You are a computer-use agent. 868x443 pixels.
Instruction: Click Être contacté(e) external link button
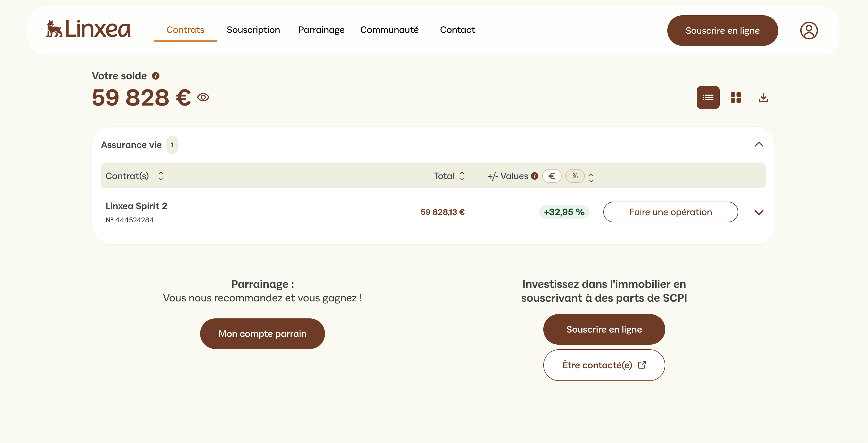604,365
